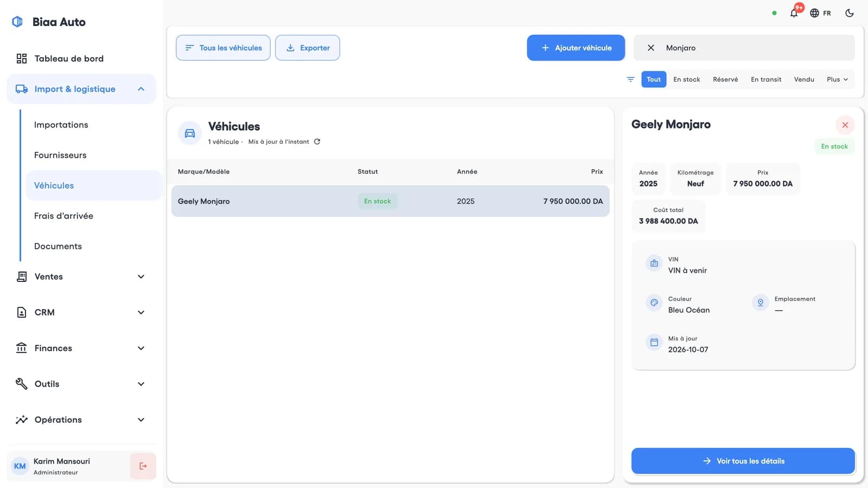Open Documents page
The image size is (868, 488).
(x=93, y=246)
